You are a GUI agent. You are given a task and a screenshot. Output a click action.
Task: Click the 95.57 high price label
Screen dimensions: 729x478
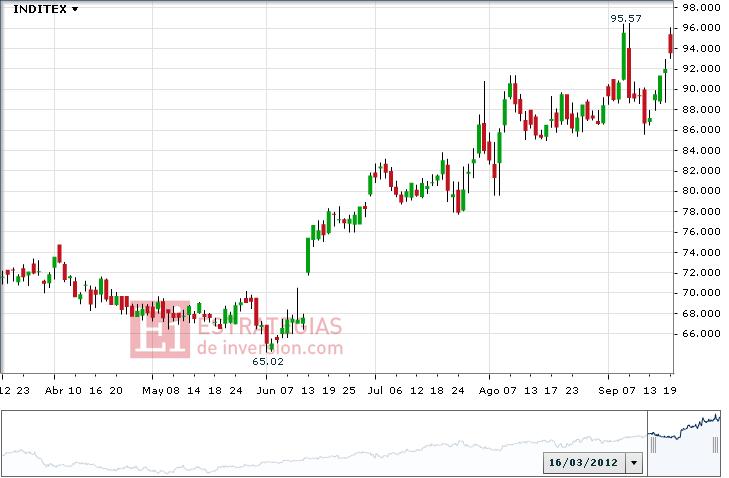tap(626, 19)
